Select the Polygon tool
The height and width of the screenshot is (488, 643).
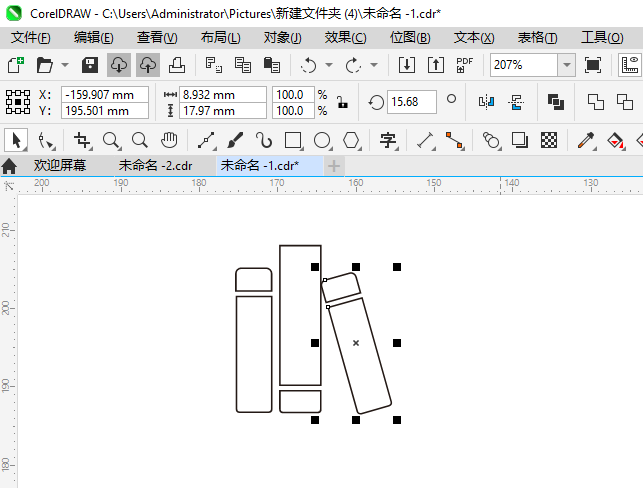pyautogui.click(x=352, y=140)
